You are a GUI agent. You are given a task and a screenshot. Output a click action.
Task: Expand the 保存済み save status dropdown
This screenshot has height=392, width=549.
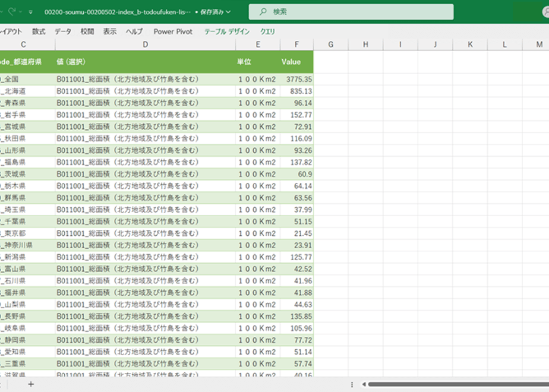click(x=228, y=12)
